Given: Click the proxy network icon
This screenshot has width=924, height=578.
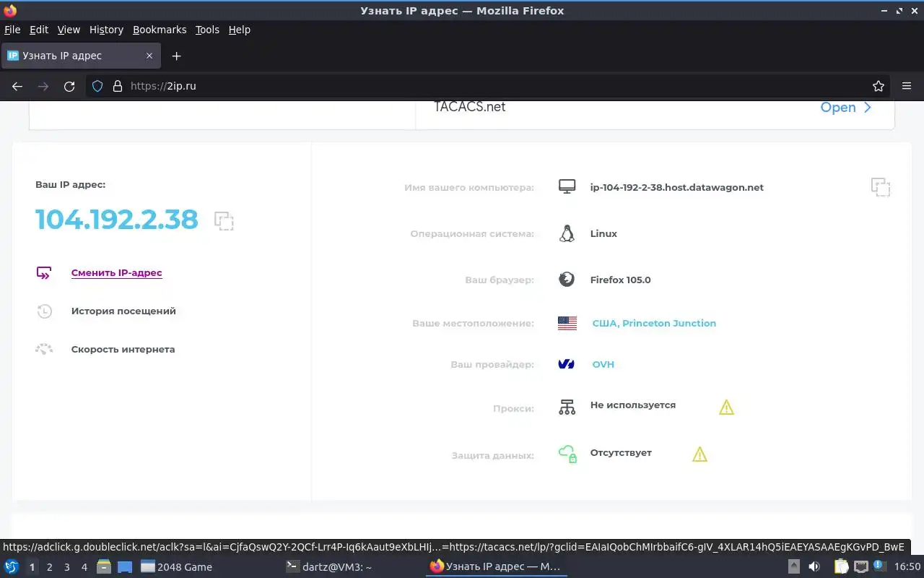Looking at the screenshot, I should point(567,407).
